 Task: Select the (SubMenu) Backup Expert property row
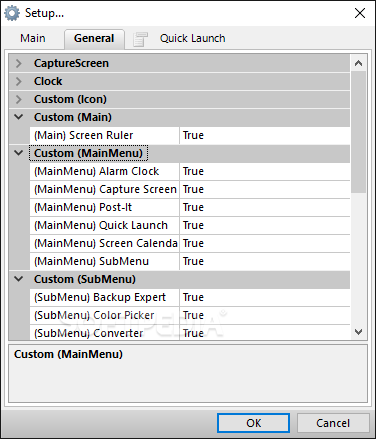tap(190, 297)
